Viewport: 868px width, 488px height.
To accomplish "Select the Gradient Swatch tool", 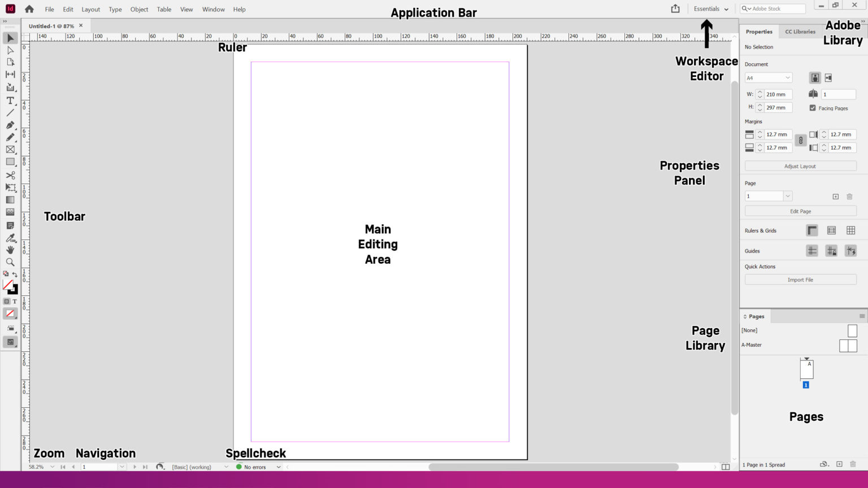I will pos(10,199).
